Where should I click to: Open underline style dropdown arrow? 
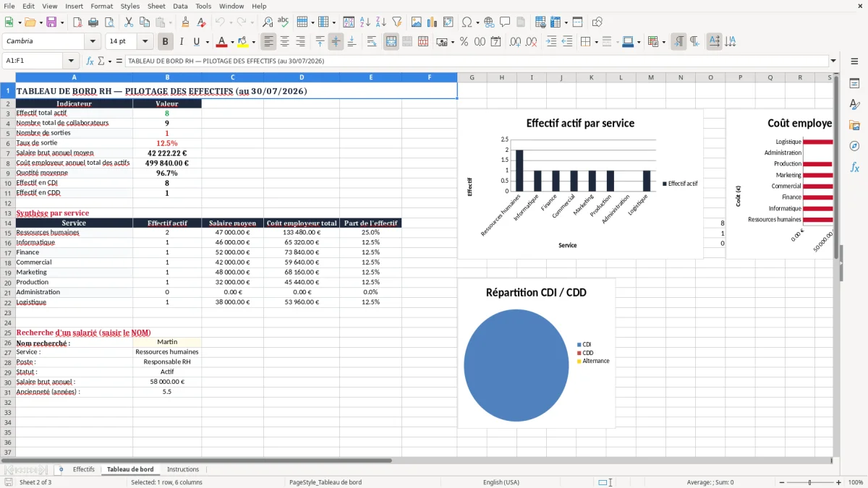(x=207, y=42)
